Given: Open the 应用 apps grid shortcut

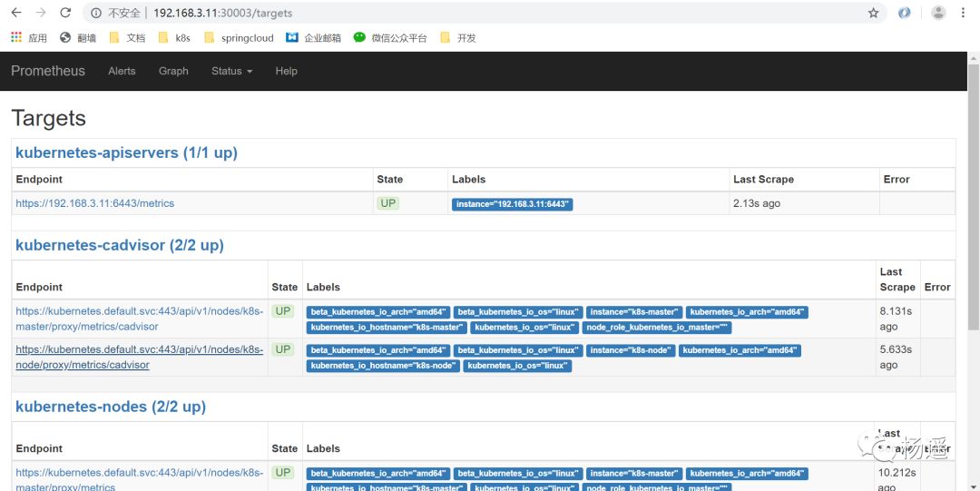Looking at the screenshot, I should pos(29,37).
